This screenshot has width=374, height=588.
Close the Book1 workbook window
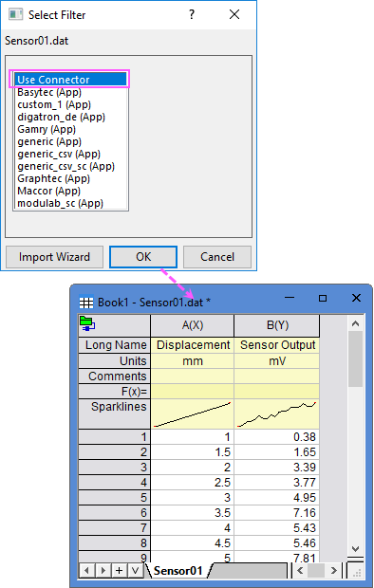(356, 298)
